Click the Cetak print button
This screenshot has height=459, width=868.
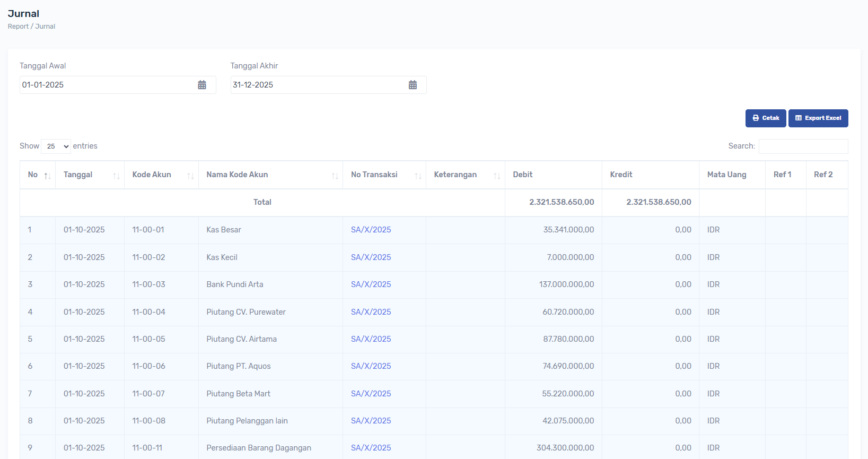click(x=765, y=118)
